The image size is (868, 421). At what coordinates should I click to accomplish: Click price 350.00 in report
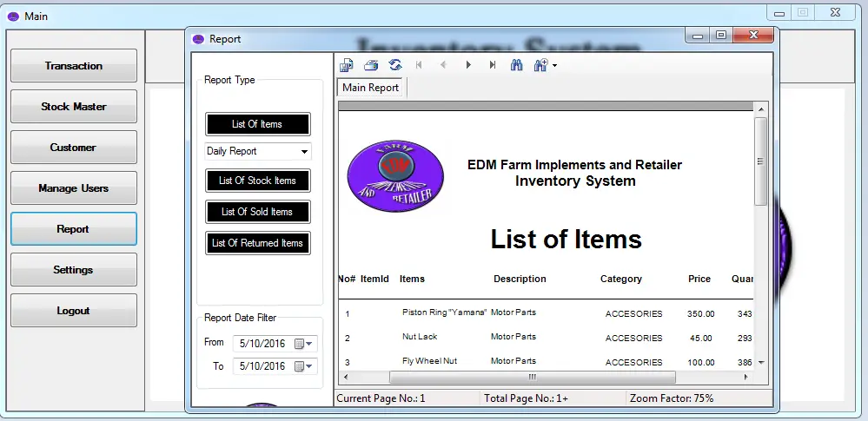tap(701, 313)
